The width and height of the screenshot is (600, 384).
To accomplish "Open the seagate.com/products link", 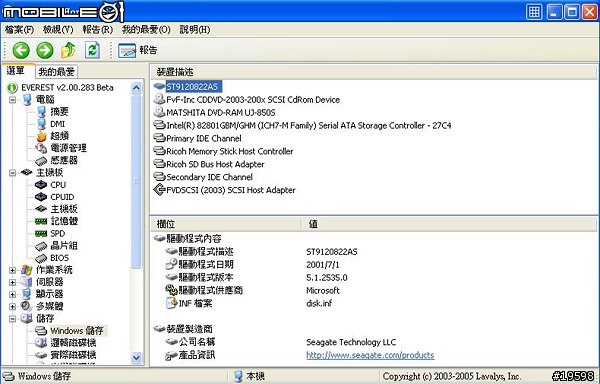I will point(370,355).
